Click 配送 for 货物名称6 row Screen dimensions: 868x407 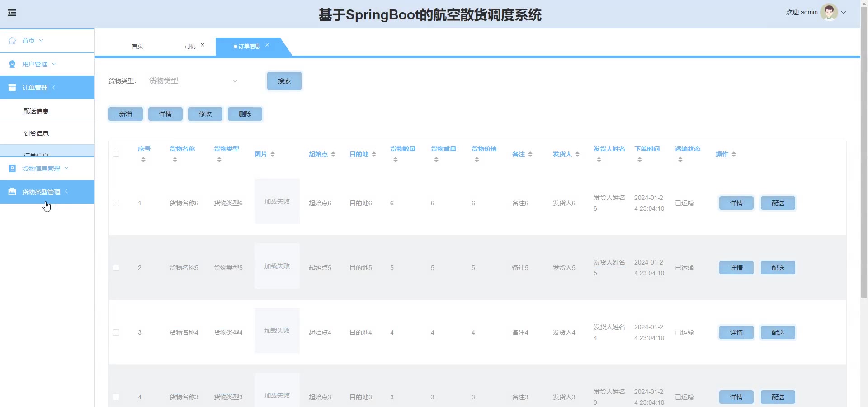pyautogui.click(x=778, y=203)
